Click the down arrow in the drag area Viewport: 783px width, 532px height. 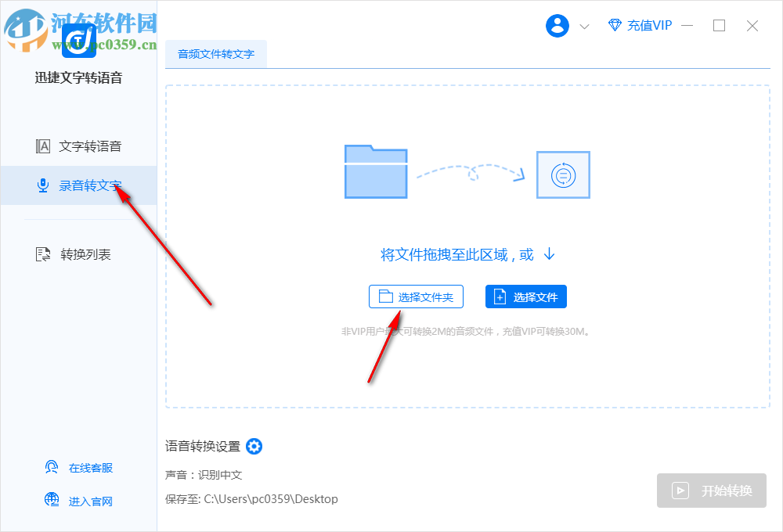coord(548,253)
